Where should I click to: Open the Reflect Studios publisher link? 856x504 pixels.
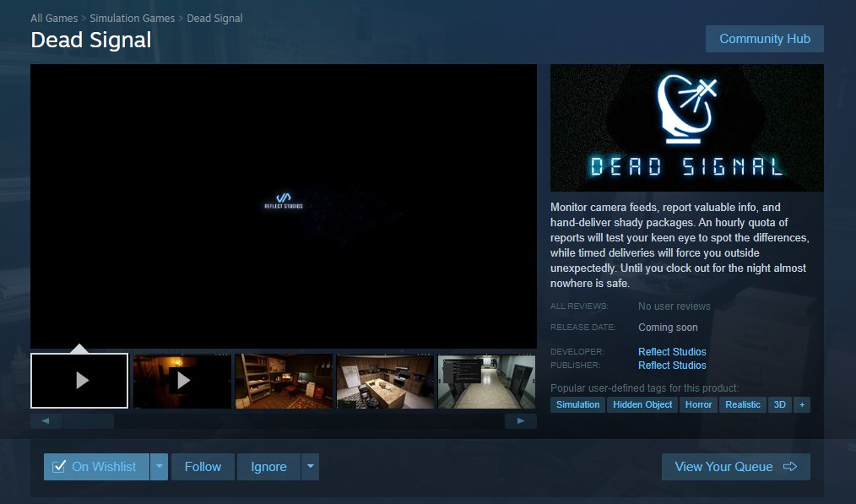(x=672, y=366)
